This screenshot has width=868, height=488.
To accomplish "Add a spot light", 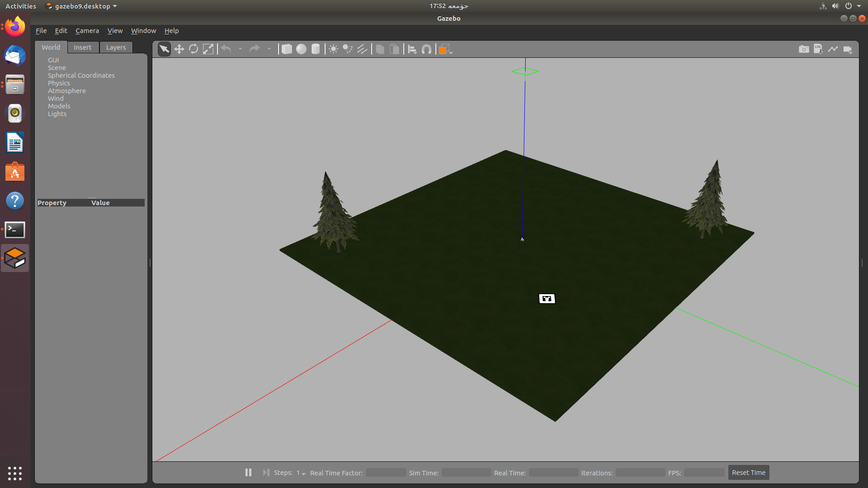I will coord(348,49).
